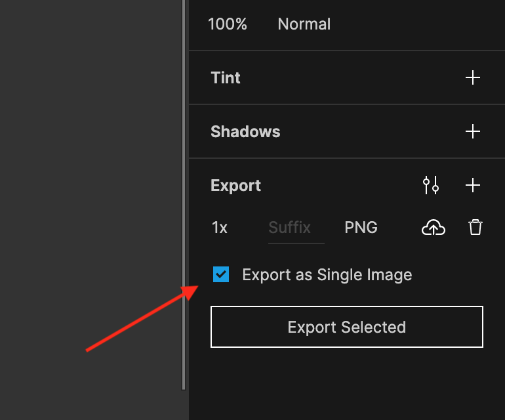505x420 pixels.
Task: Click the Tint section header
Action: click(x=226, y=77)
